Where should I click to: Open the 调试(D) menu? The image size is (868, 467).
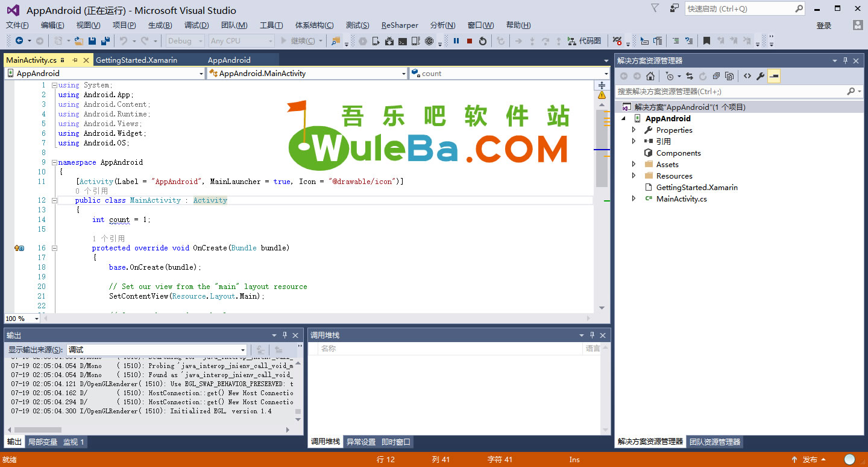(197, 25)
